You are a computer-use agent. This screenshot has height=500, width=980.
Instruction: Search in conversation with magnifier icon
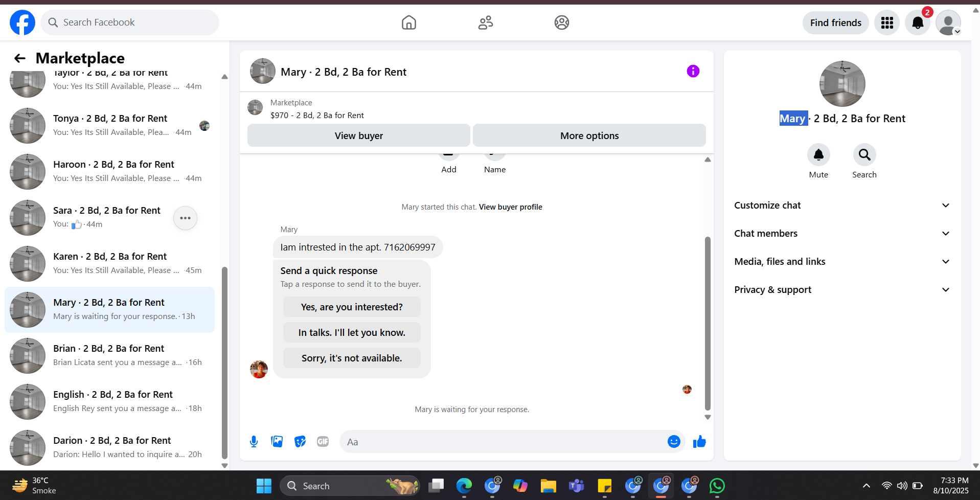click(x=864, y=154)
